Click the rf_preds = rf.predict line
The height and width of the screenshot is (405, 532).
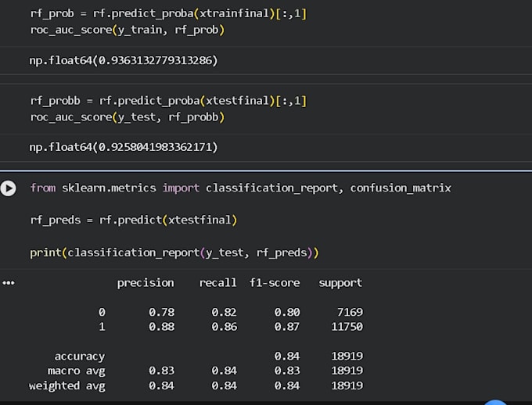point(133,220)
